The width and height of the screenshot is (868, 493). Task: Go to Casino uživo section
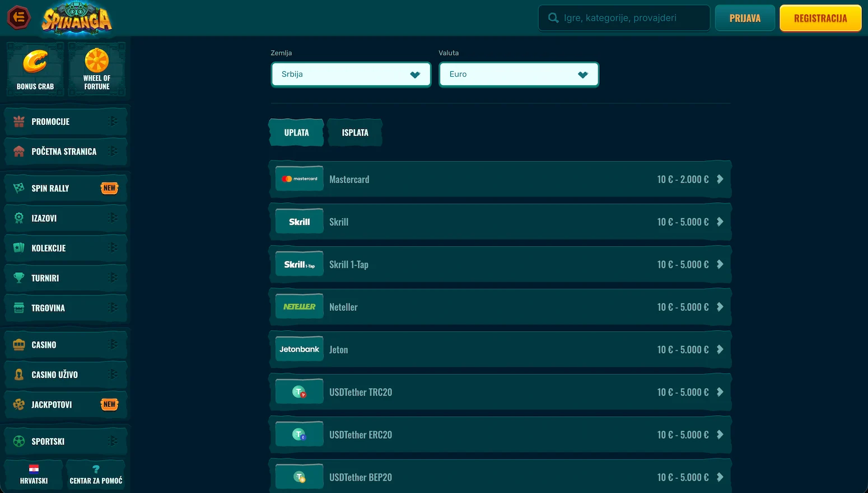(66, 375)
